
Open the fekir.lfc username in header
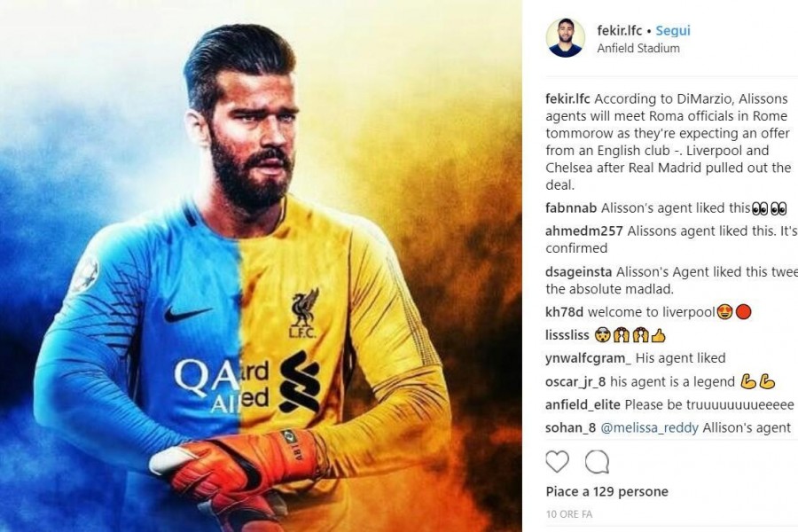(620, 30)
